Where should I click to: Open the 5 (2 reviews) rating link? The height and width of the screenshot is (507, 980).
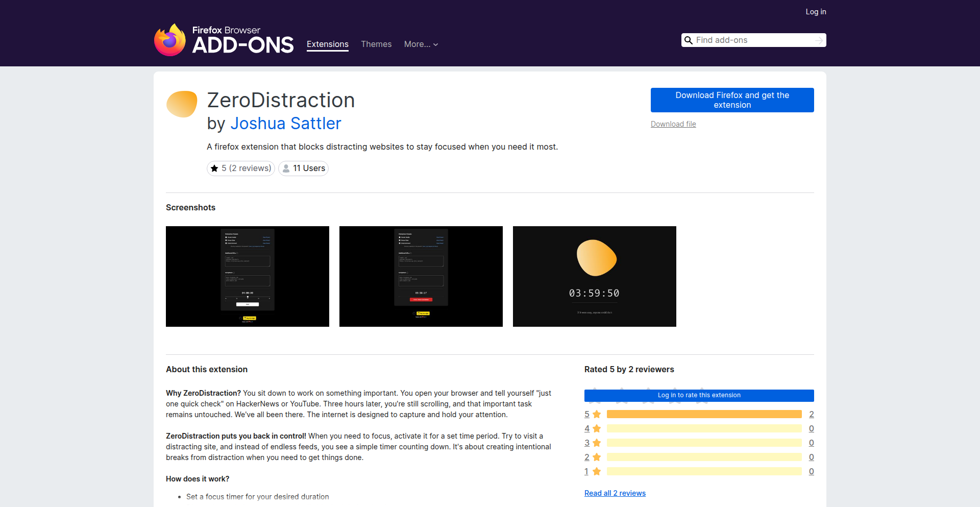pyautogui.click(x=241, y=168)
